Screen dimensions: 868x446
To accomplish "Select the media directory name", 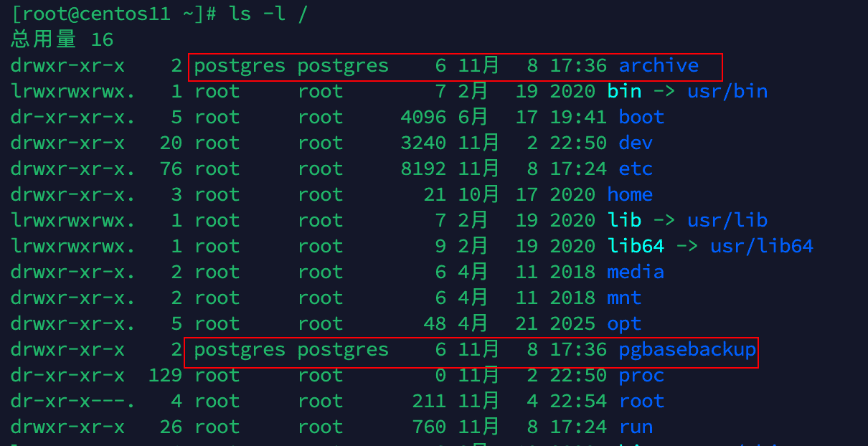I will (x=635, y=272).
